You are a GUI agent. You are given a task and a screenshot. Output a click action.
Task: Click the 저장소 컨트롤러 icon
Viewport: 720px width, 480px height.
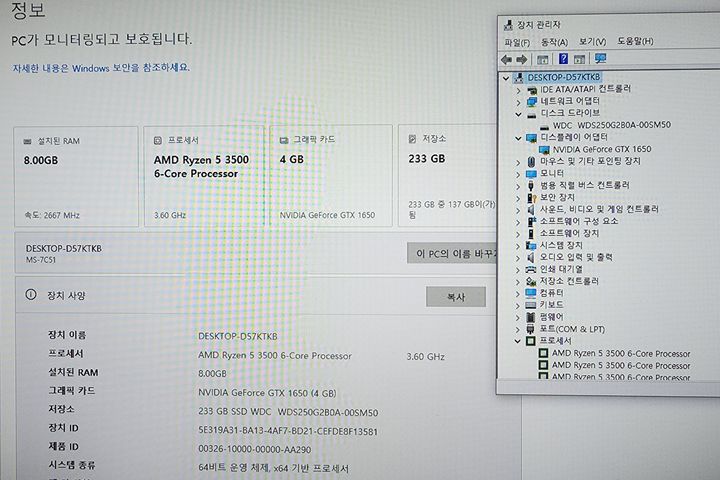pyautogui.click(x=531, y=281)
